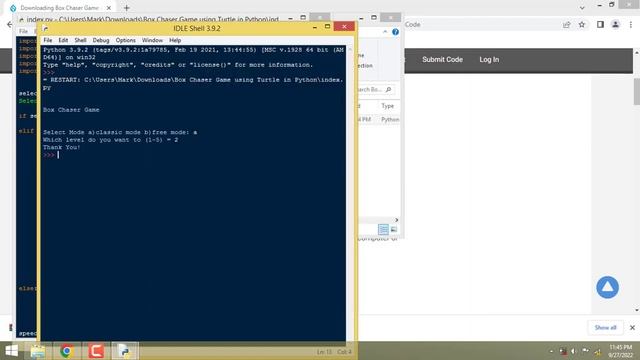Click IDLE status bar Col indicator

coord(344,351)
